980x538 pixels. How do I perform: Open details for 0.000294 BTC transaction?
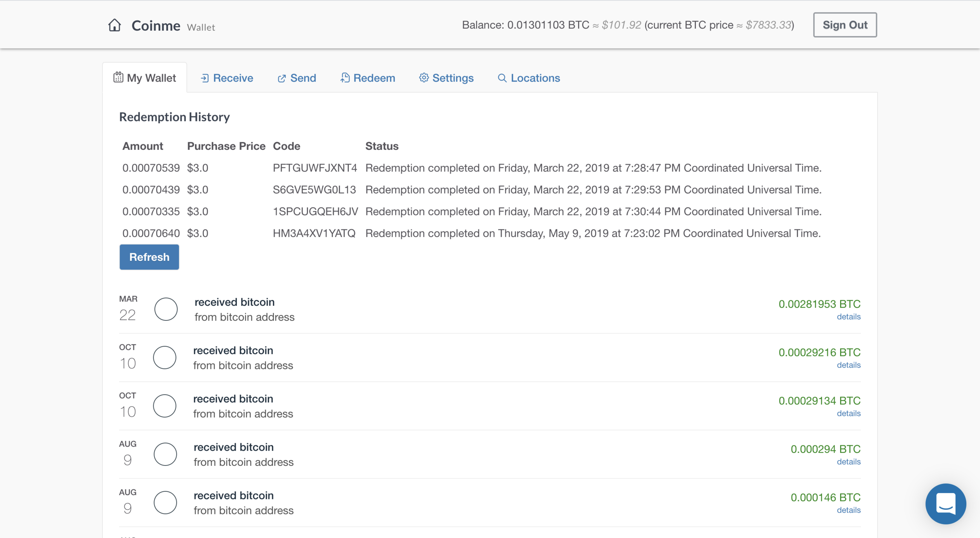point(848,462)
